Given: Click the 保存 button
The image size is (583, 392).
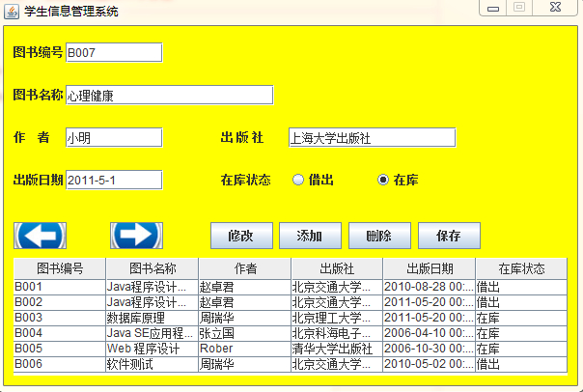Looking at the screenshot, I should tap(449, 236).
